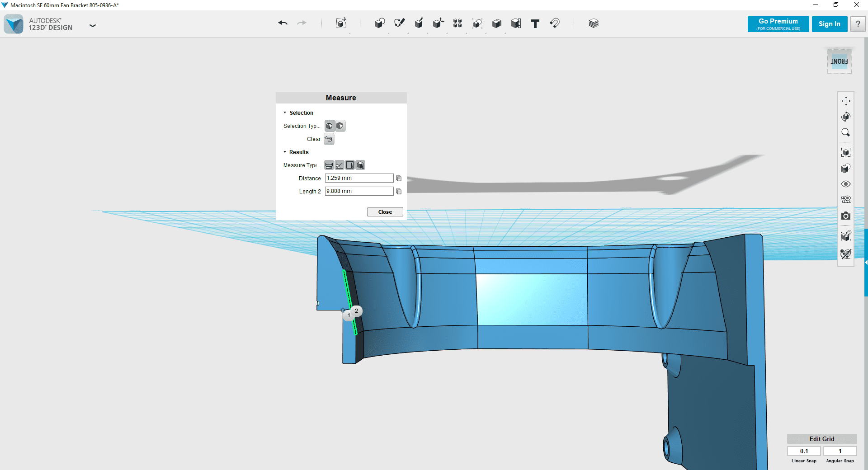Viewport: 868px width, 470px height.
Task: Choose face/edge/vertex selection type
Action: click(x=330, y=126)
